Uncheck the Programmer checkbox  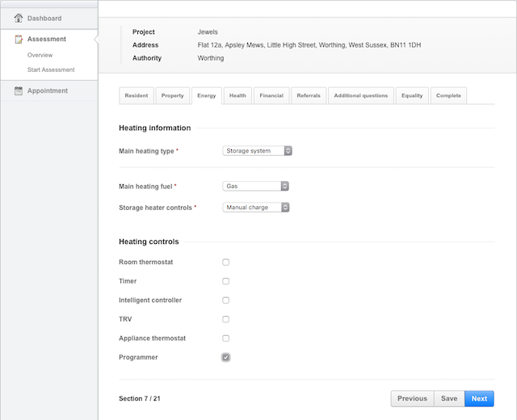click(x=226, y=357)
